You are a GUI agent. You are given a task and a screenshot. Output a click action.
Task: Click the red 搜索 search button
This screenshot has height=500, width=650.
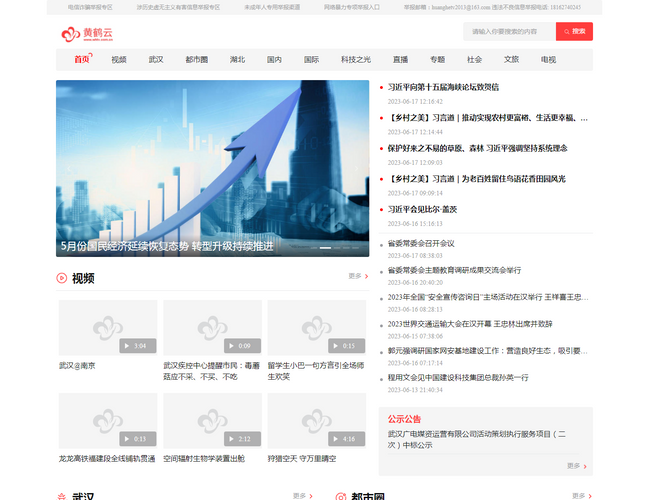(x=574, y=32)
